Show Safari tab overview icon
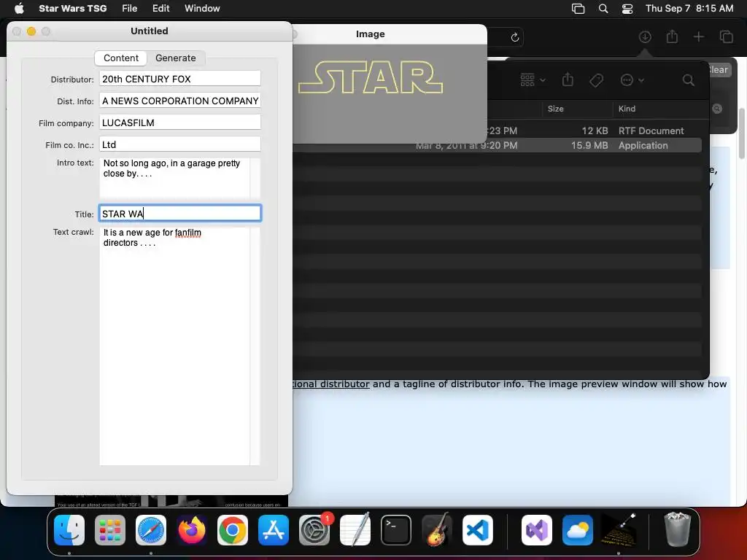The height and width of the screenshot is (560, 747). (x=726, y=36)
